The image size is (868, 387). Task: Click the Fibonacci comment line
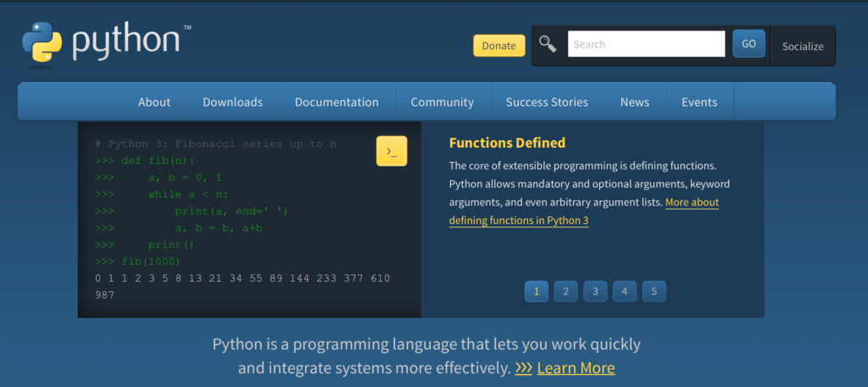pyautogui.click(x=215, y=144)
